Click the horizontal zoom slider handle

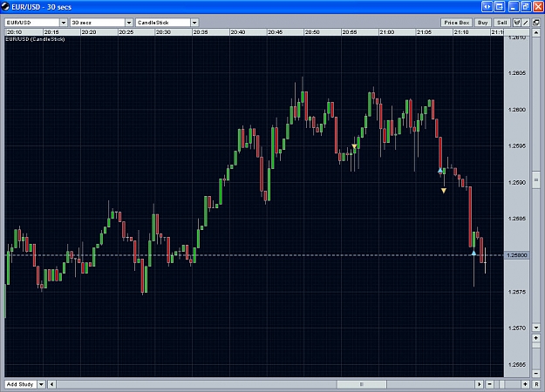click(501, 384)
